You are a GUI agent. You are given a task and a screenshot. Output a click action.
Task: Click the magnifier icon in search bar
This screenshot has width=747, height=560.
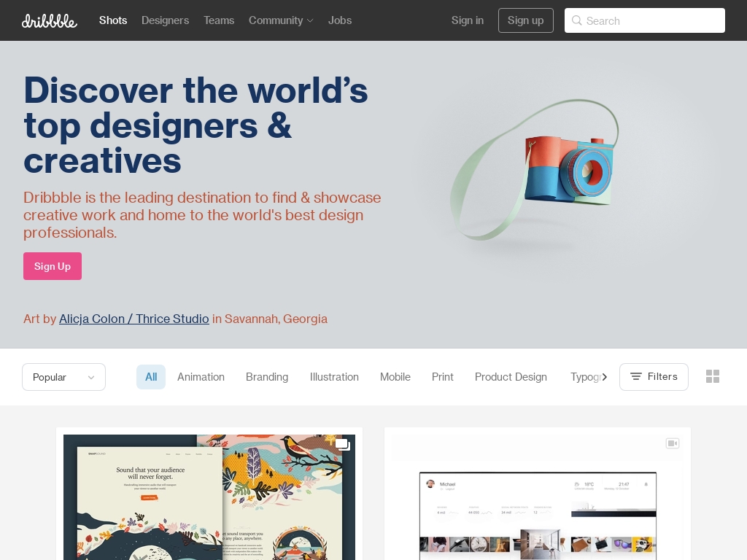click(x=577, y=20)
